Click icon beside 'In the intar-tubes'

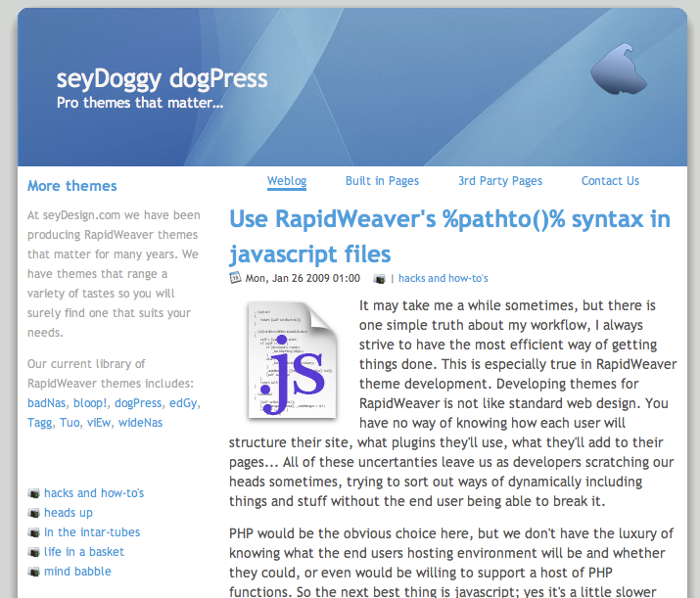(x=34, y=532)
